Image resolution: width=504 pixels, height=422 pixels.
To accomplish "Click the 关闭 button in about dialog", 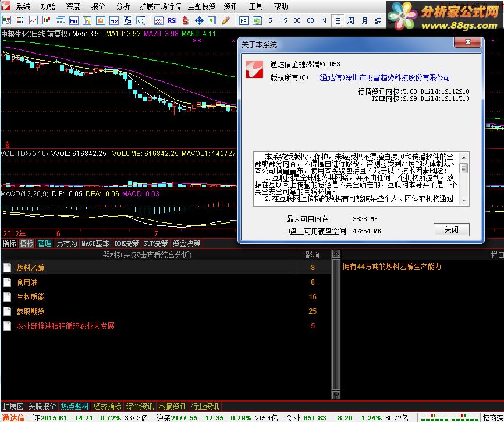I will tap(451, 229).
